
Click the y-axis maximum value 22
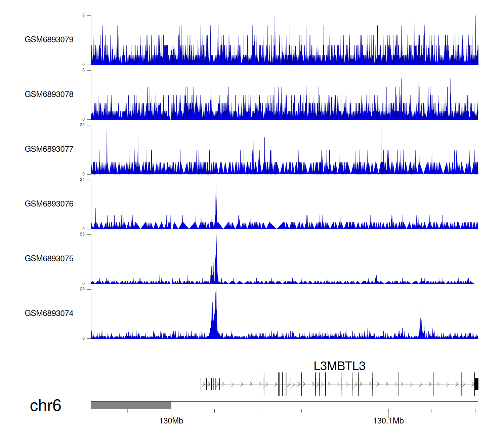click(x=82, y=125)
